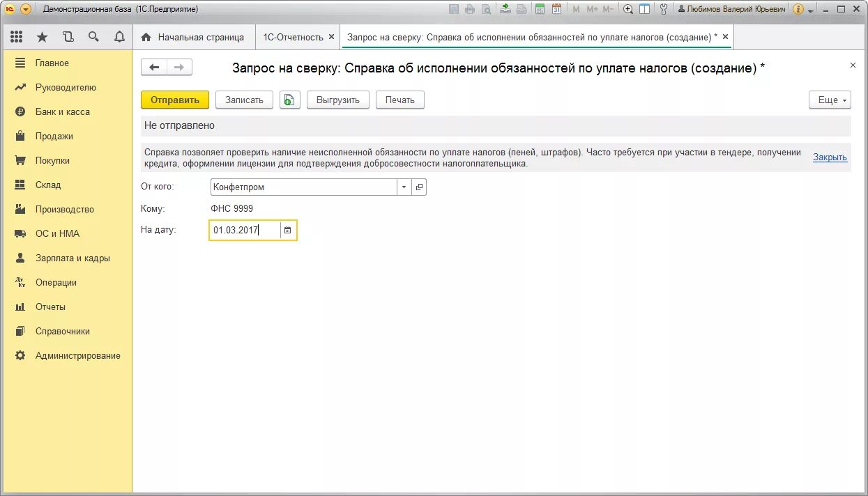The image size is (868, 496).
Task: Click the Печать button
Action: [x=400, y=100]
